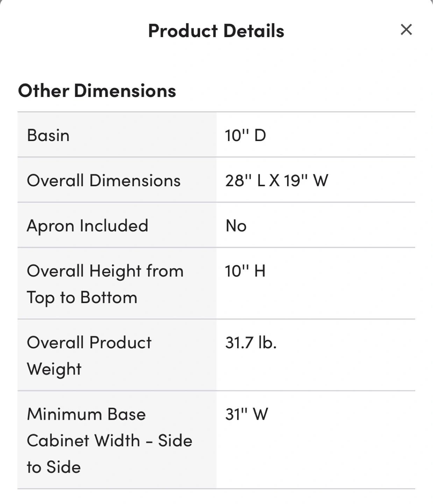Click the Weight text in weight row
Screen dimensions: 433x504
pos(54,369)
